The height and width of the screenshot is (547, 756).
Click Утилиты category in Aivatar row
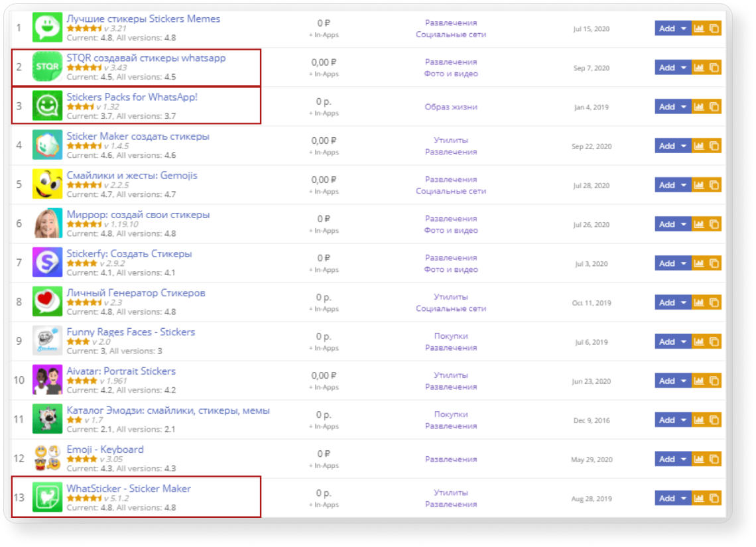click(x=451, y=375)
